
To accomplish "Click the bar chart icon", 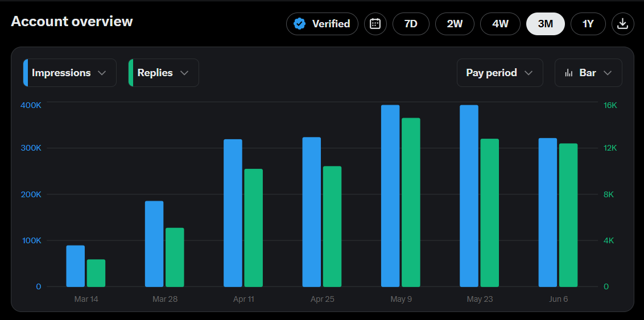I will 569,73.
